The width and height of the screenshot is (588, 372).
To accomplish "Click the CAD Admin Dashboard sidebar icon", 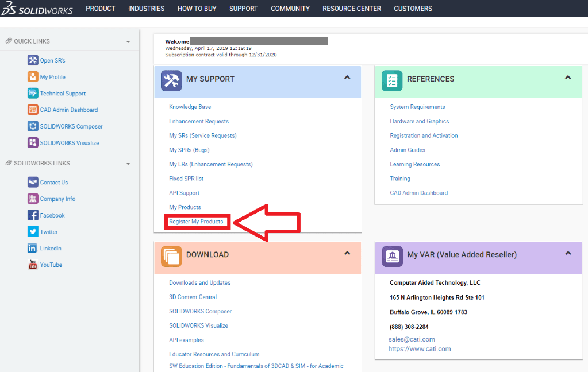I will point(33,110).
